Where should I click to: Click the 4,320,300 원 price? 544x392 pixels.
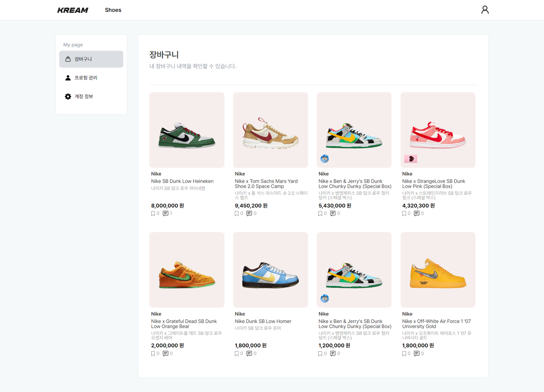(419, 206)
